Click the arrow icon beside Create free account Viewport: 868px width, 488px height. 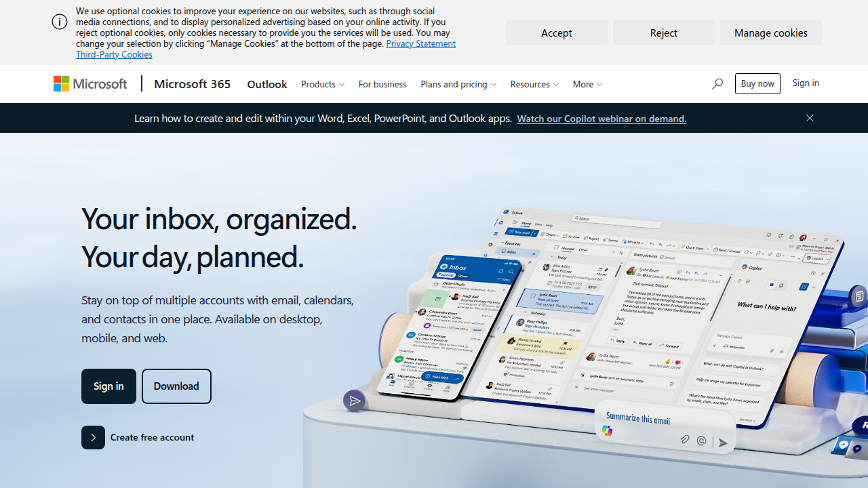(x=93, y=437)
